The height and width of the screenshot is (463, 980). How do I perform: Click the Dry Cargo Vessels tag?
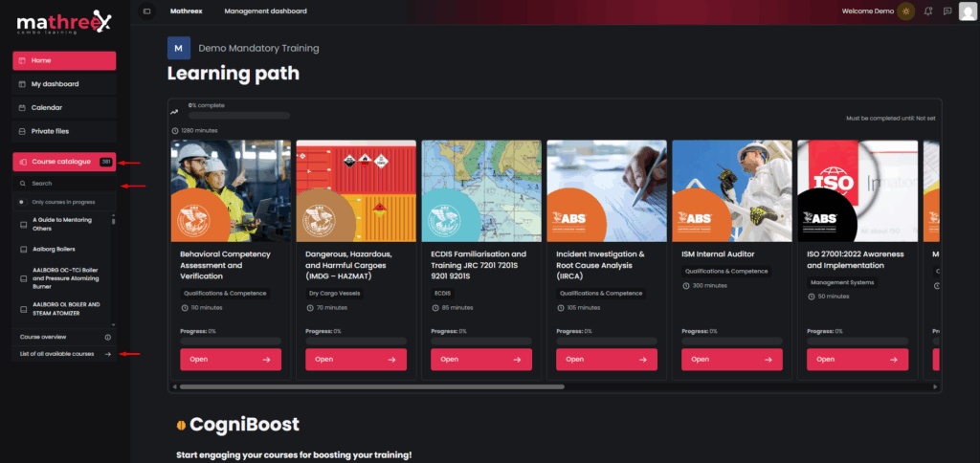(334, 293)
